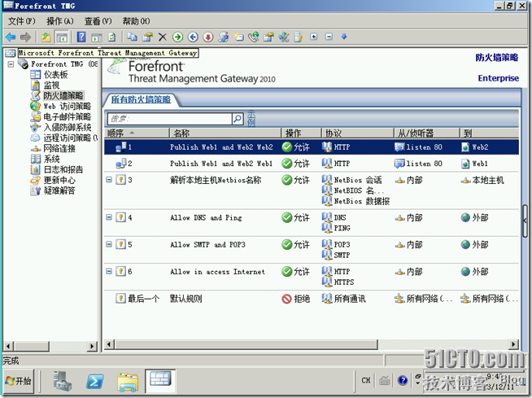Screen dimensions: 532x398
Task: Select rule Publish Web1 and Web2 Web1
Action: click(312, 164)
